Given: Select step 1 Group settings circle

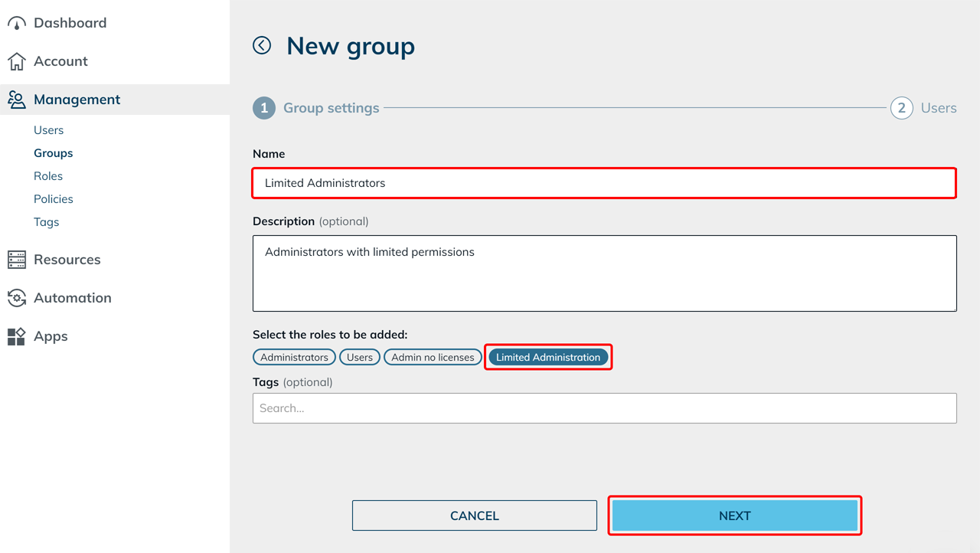Looking at the screenshot, I should tap(264, 108).
